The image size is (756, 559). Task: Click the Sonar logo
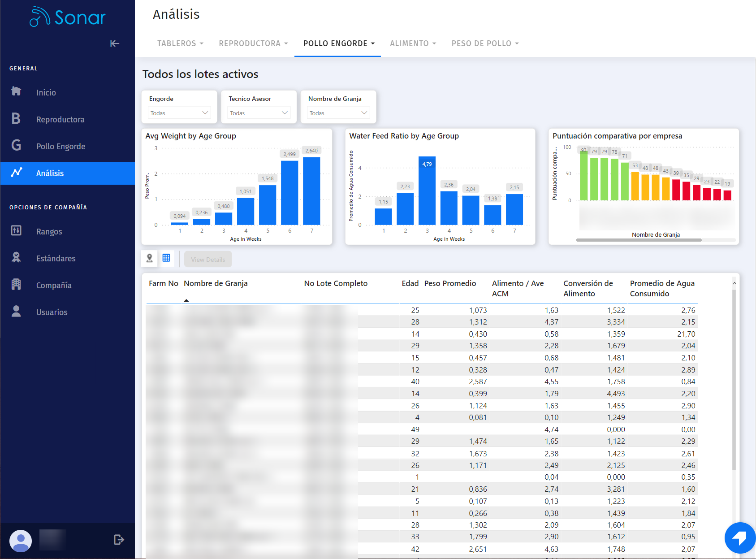67,17
